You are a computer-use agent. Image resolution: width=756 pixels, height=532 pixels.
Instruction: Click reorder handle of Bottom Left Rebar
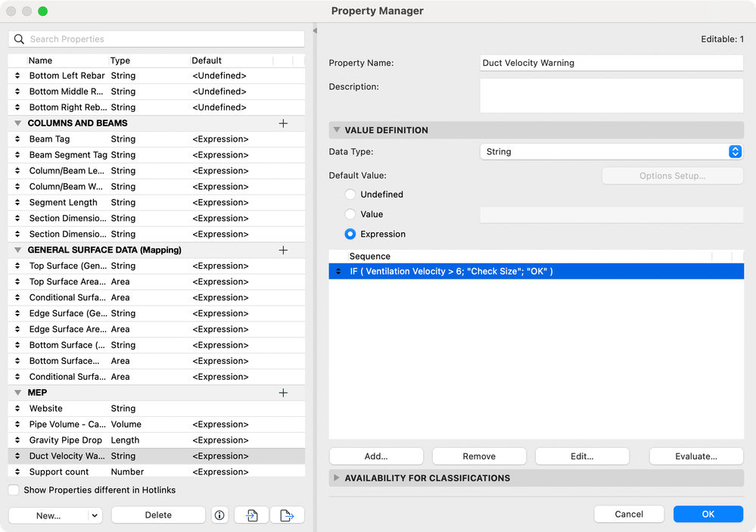tap(17, 76)
